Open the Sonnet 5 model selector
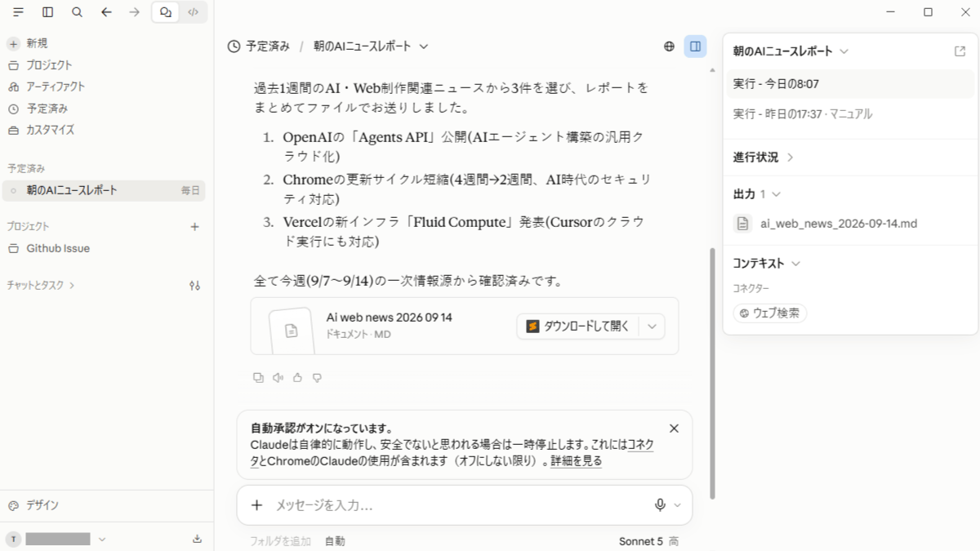 [649, 541]
